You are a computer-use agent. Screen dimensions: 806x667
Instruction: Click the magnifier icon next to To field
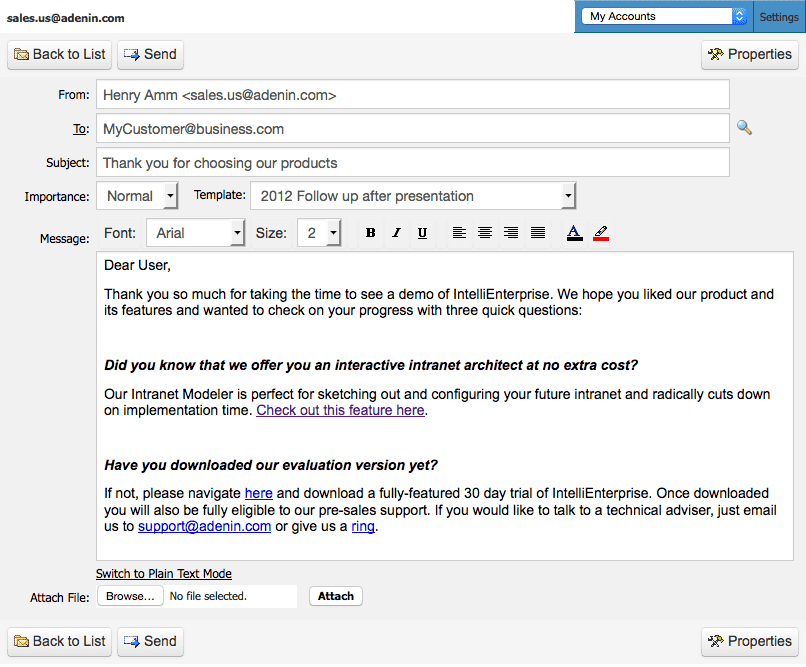[744, 127]
